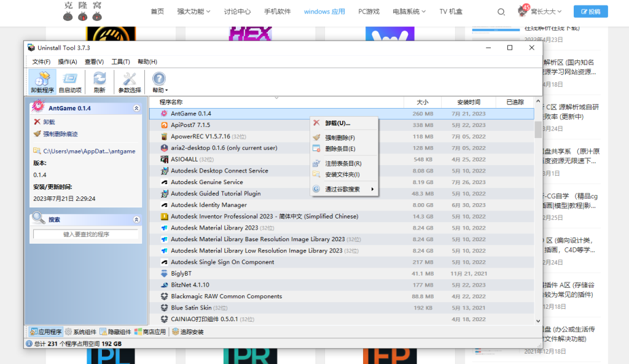
Task: Open the Uninstall Programs toolbar view
Action: [x=42, y=82]
